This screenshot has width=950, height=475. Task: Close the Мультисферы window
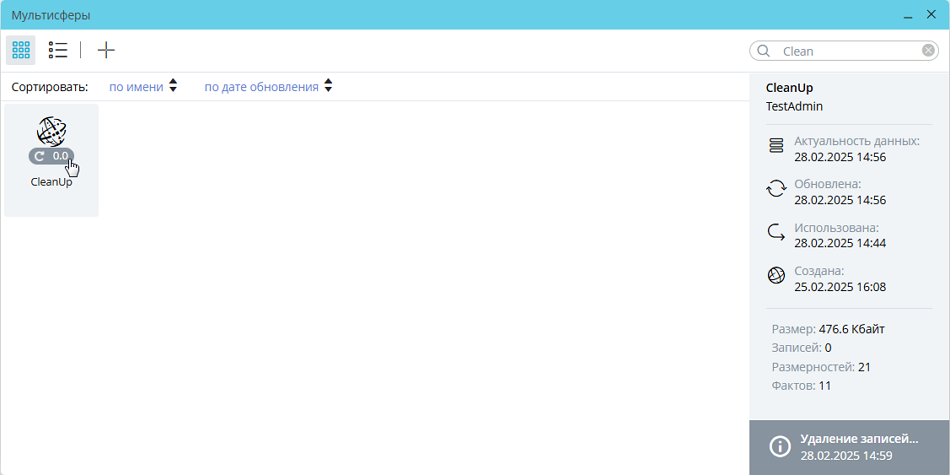(x=931, y=15)
